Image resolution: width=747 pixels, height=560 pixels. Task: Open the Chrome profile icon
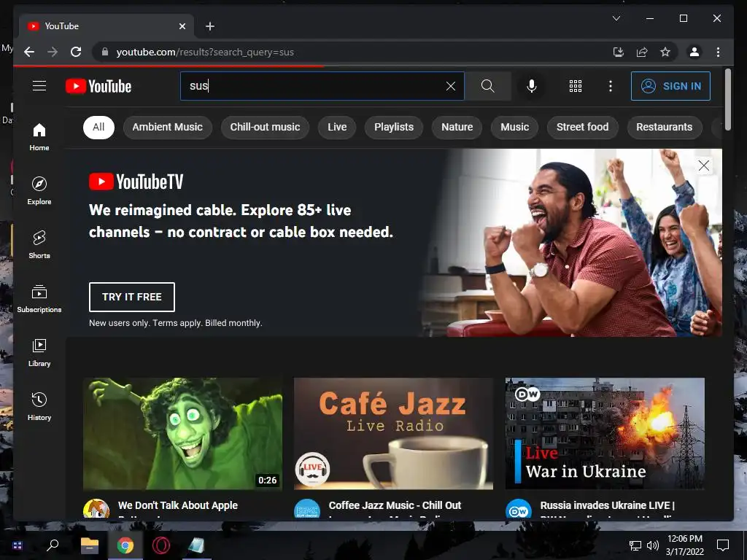(694, 52)
